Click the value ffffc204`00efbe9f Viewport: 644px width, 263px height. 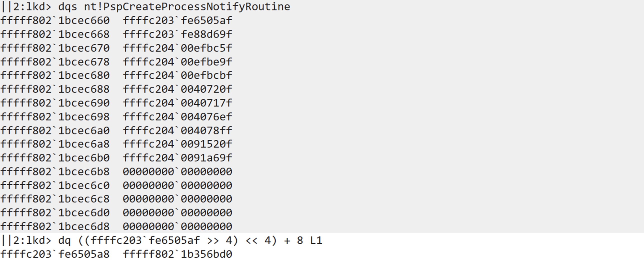[177, 62]
